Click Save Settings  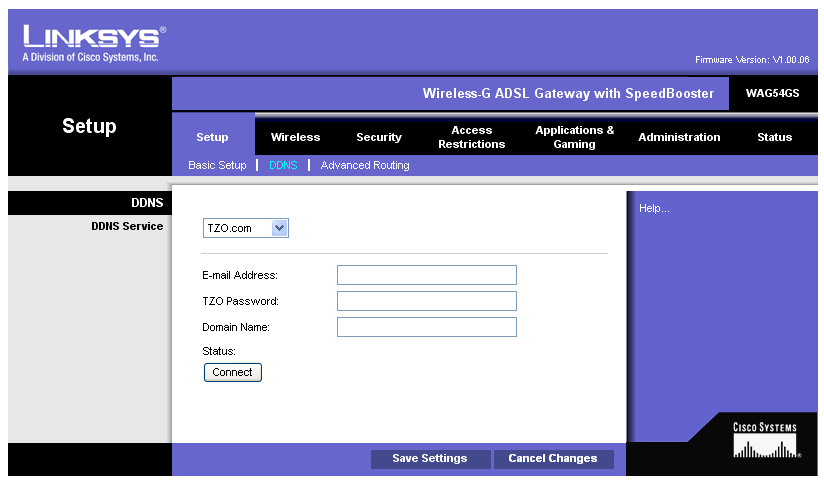click(430, 458)
